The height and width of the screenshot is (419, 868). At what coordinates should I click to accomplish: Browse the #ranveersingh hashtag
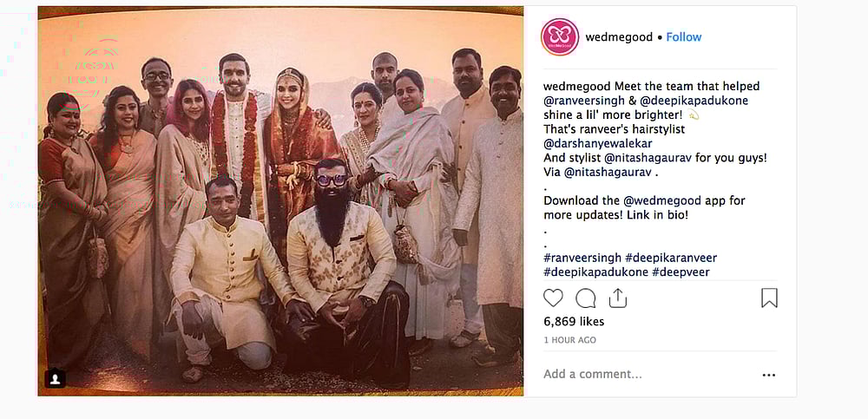click(582, 258)
